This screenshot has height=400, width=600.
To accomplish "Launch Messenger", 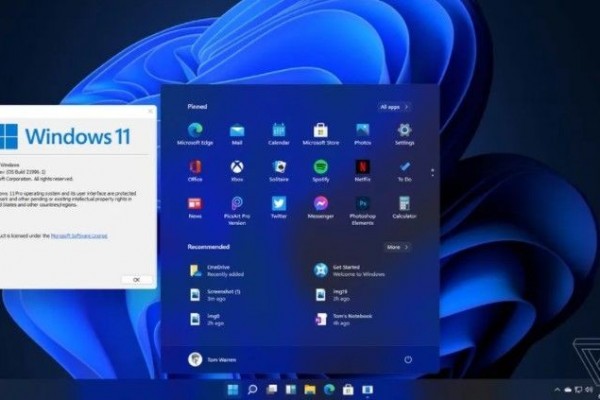I will pos(321,207).
